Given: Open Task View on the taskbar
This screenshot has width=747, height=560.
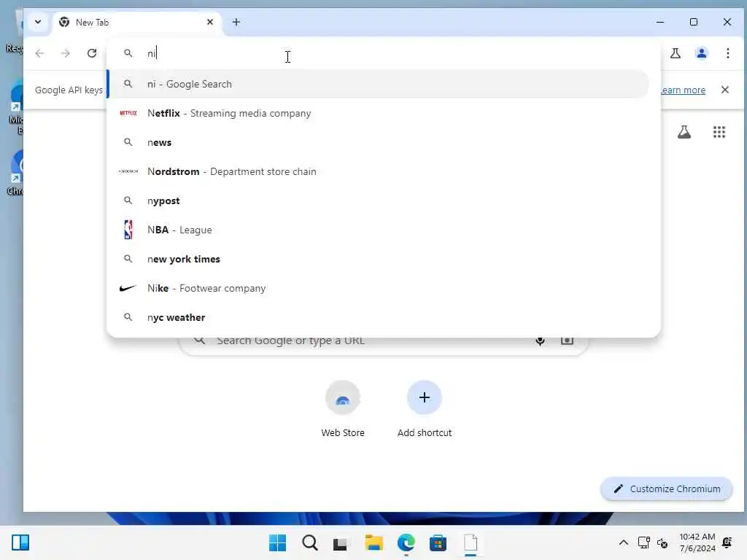Looking at the screenshot, I should (x=340, y=542).
